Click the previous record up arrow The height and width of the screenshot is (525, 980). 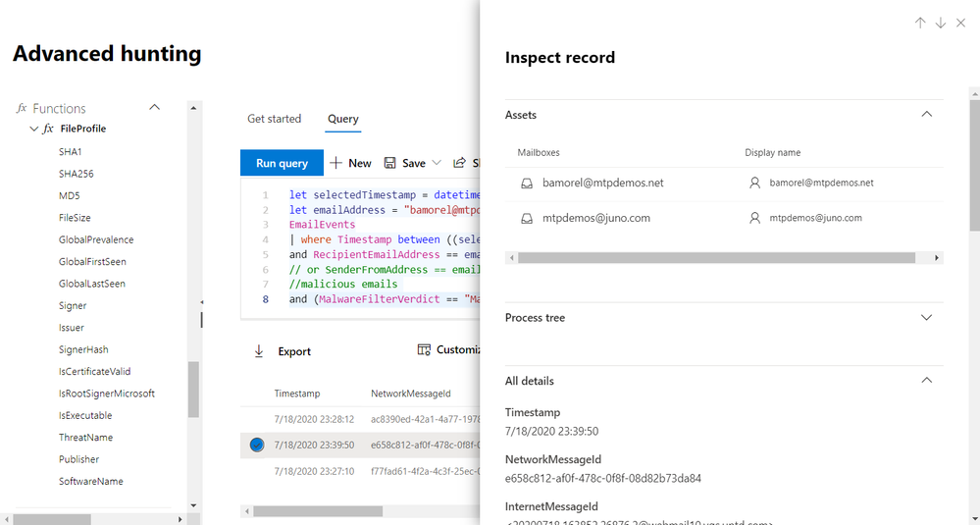point(920,24)
